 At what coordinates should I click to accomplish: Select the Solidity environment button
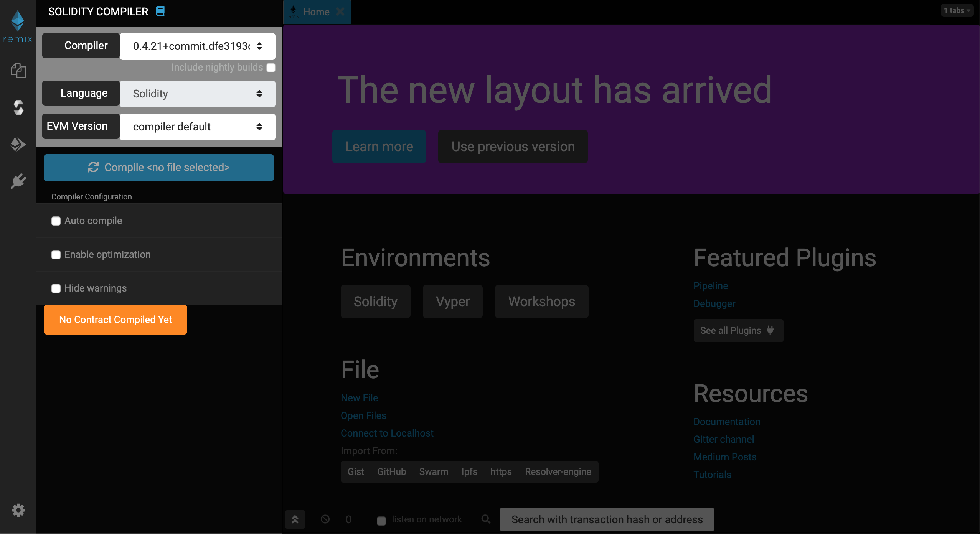click(x=376, y=302)
